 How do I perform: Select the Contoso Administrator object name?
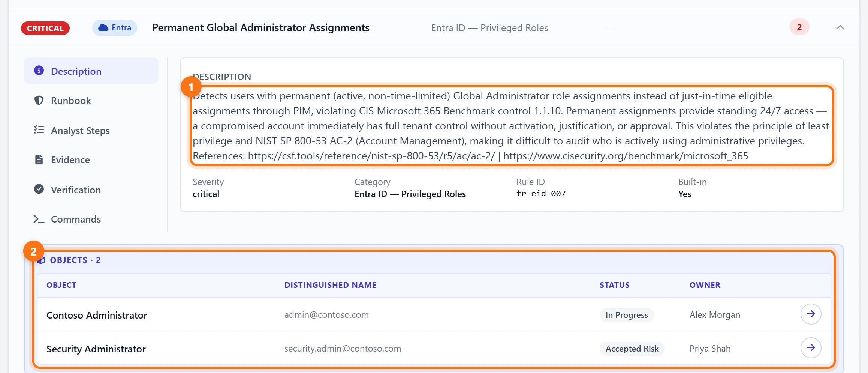click(x=97, y=315)
